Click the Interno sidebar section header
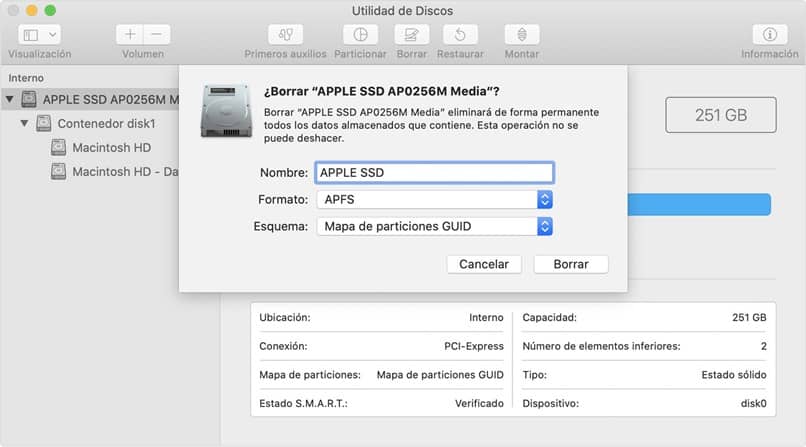 tap(26, 78)
